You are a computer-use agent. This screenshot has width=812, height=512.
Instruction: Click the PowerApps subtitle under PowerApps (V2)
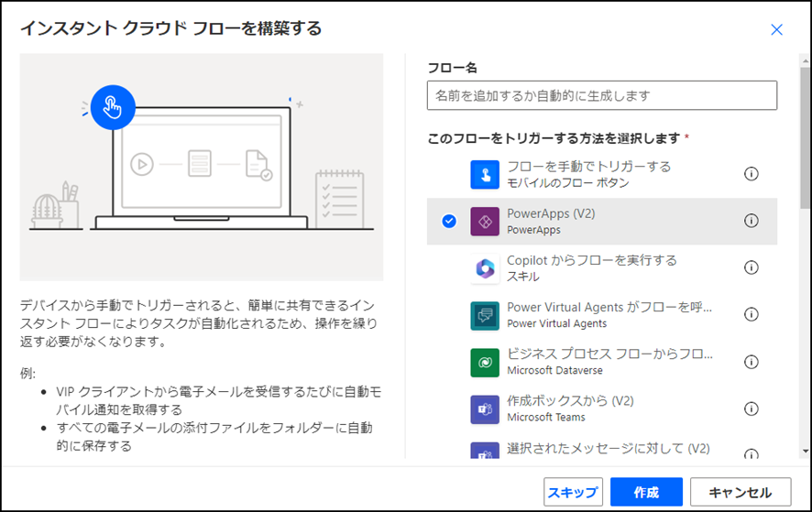pos(533,230)
